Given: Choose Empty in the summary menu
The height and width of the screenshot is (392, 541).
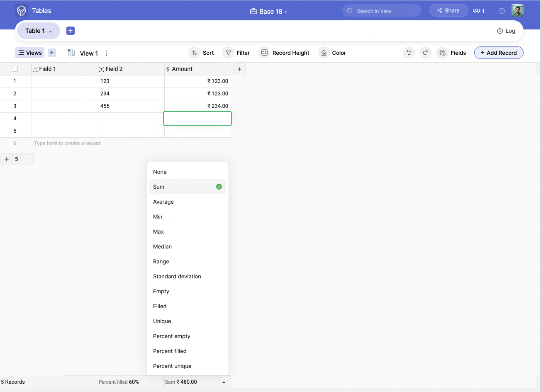Looking at the screenshot, I should tap(188, 291).
